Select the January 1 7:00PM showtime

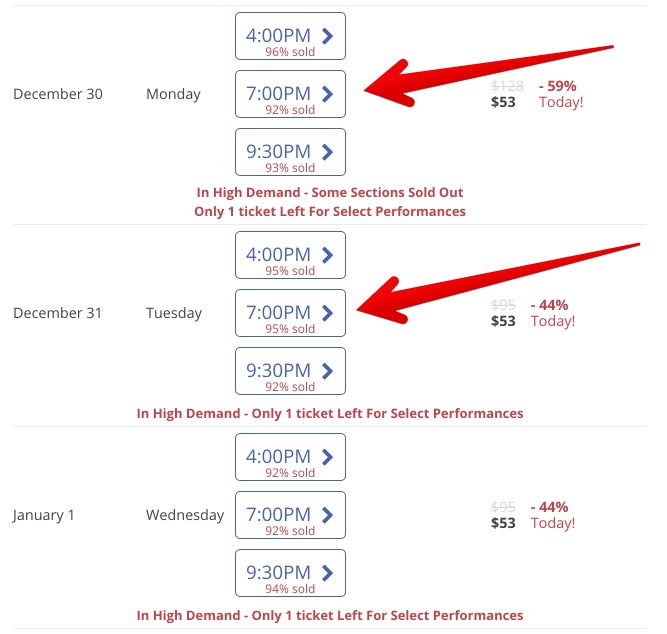tap(290, 515)
